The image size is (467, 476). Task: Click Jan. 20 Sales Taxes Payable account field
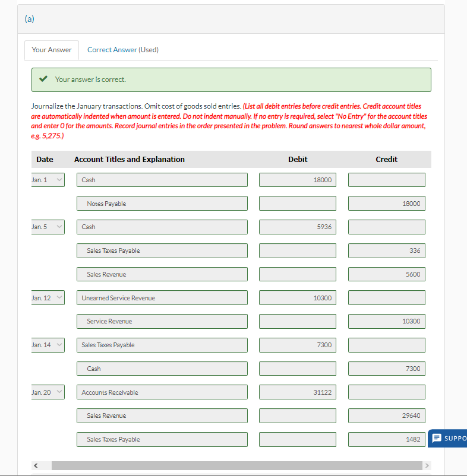coord(162,439)
